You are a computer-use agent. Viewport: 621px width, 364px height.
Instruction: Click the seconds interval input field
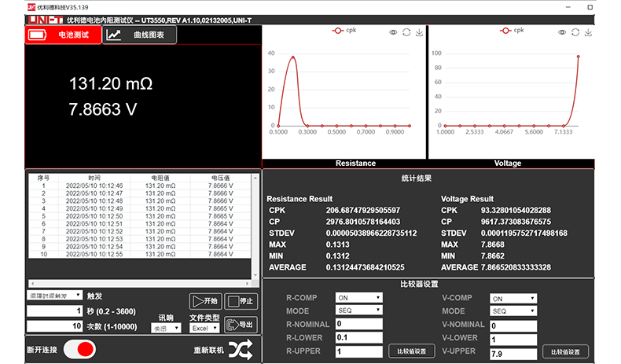pyautogui.click(x=55, y=311)
